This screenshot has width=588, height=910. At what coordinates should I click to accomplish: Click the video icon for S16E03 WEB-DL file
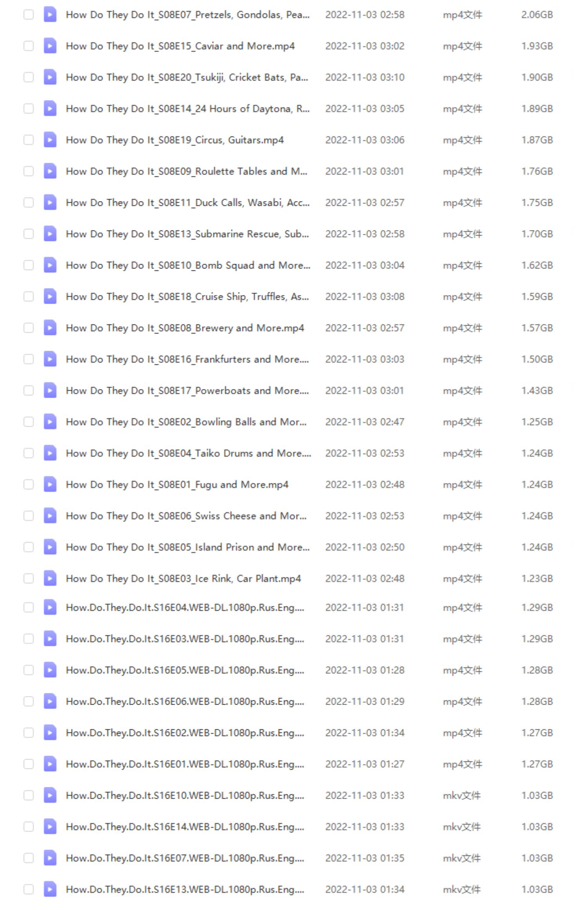(50, 639)
